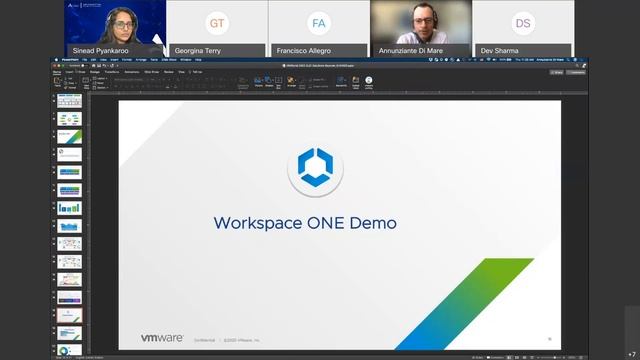
Task: Select Sinead Pyankaroo's video tile
Action: pos(115,28)
